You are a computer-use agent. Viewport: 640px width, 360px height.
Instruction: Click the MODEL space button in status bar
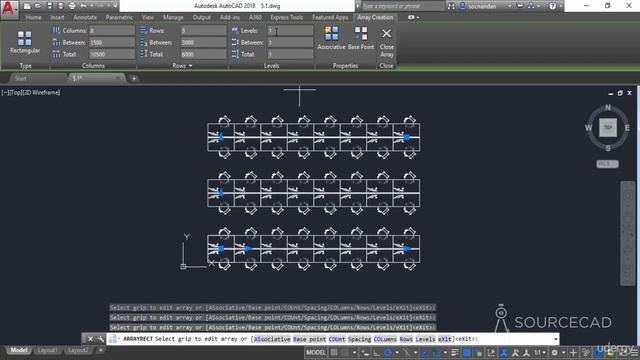click(316, 353)
